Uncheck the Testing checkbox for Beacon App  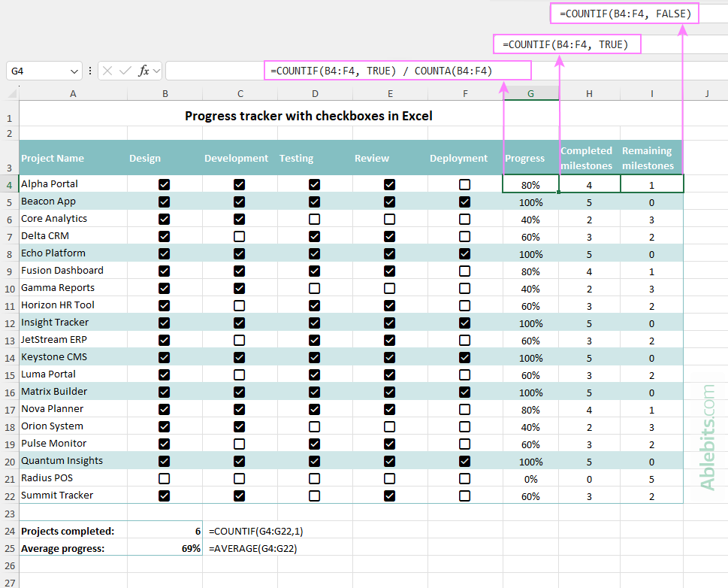(x=314, y=201)
